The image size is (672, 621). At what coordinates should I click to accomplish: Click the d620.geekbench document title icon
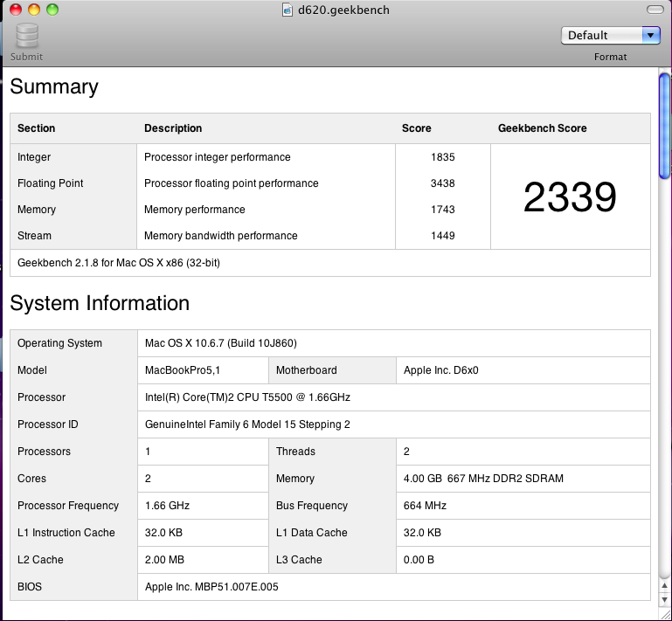(x=288, y=10)
